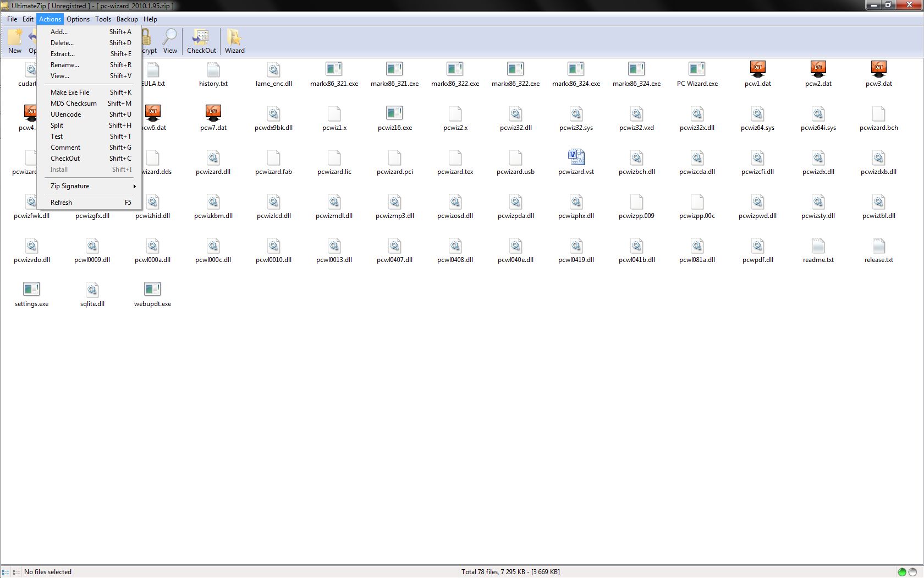Select settings.exe file icon
This screenshot has height=578, width=924.
tap(32, 290)
